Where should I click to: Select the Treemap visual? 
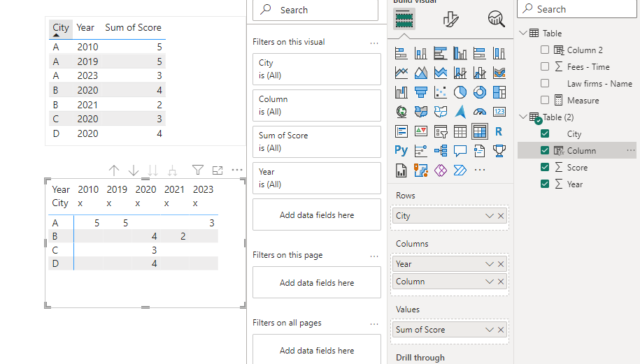(x=499, y=92)
